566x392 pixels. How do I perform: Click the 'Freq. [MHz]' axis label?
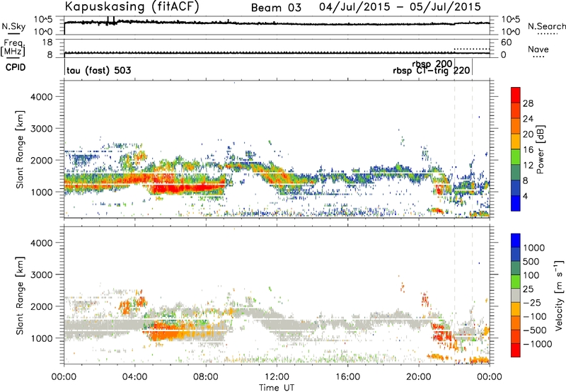[13, 48]
